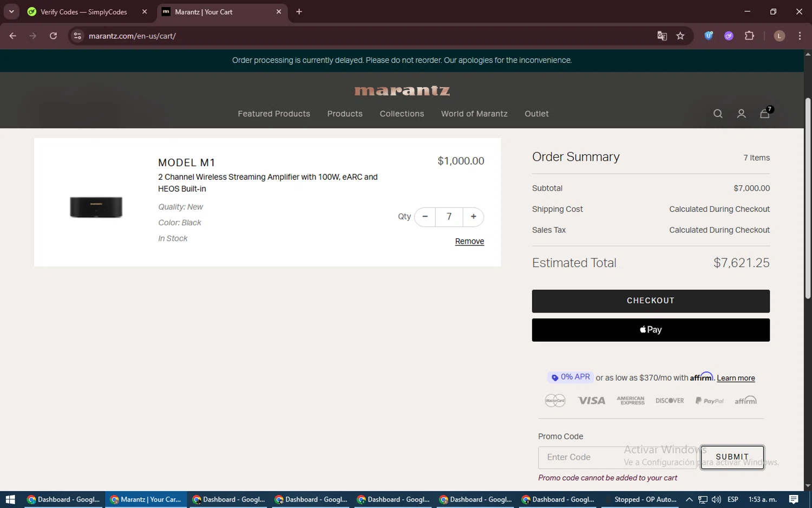Open the tab search dropdown arrow
Viewport: 812px width, 508px height.
coord(11,12)
